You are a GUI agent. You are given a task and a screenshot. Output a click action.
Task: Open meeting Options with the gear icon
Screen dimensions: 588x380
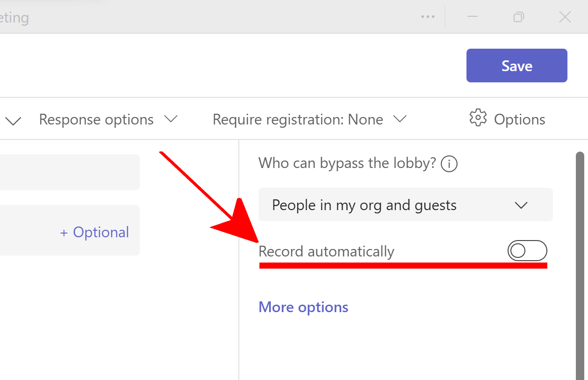(507, 119)
